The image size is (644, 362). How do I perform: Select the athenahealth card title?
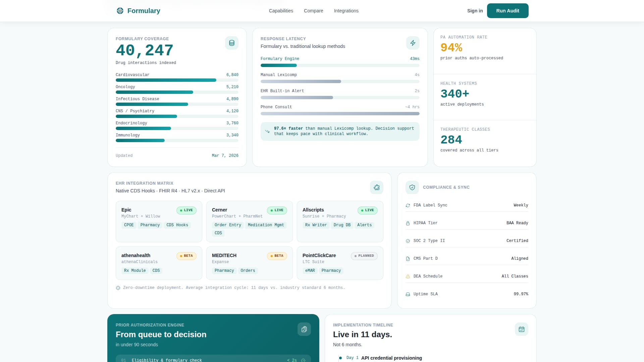(x=136, y=255)
